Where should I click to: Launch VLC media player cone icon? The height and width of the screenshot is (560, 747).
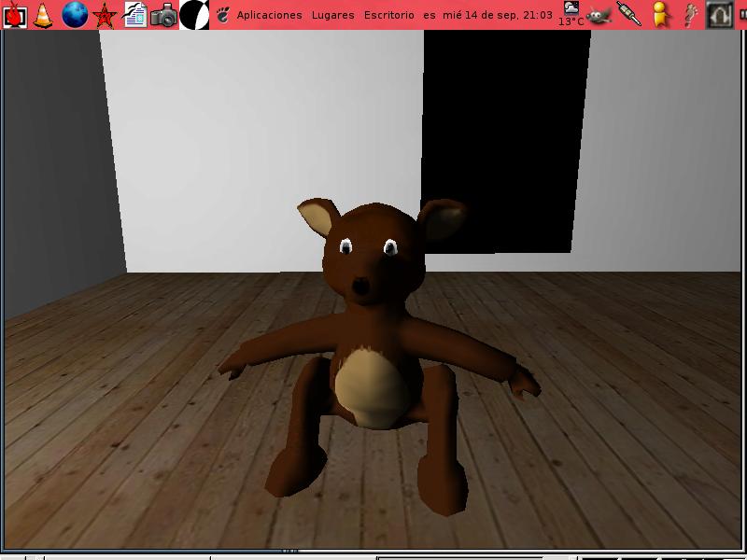(x=43, y=15)
